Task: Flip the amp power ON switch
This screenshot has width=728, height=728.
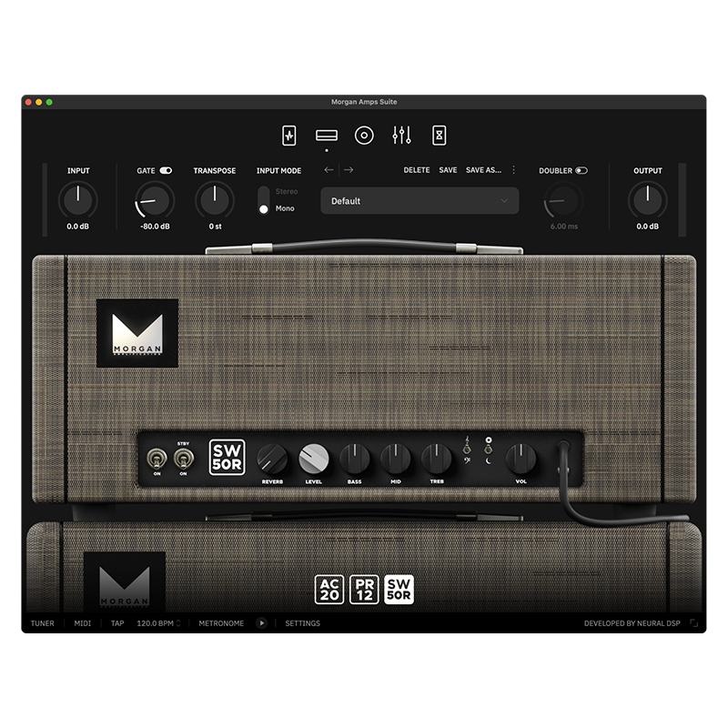Action: tap(157, 460)
